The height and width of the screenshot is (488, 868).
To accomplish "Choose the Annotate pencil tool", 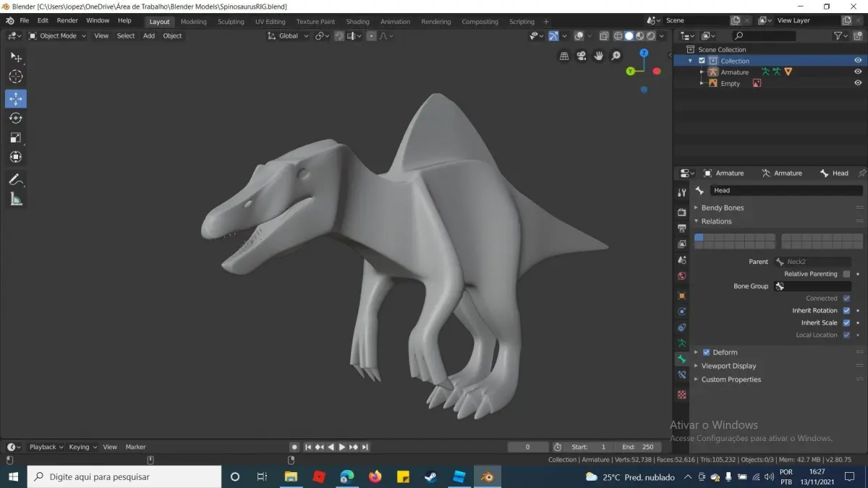I will pos(15,179).
